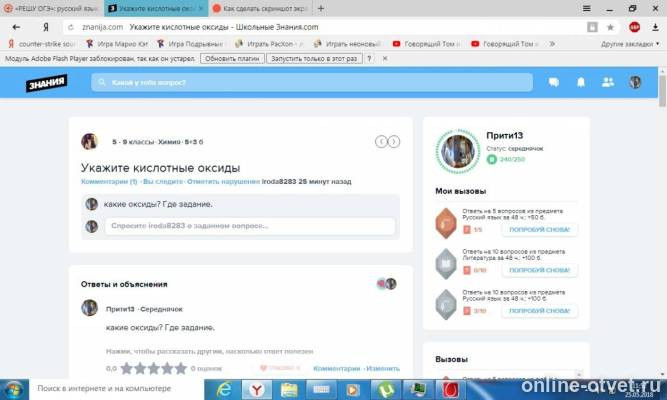The width and height of the screenshot is (667, 400).
Task: Open messages chat icon in header
Action: click(553, 82)
